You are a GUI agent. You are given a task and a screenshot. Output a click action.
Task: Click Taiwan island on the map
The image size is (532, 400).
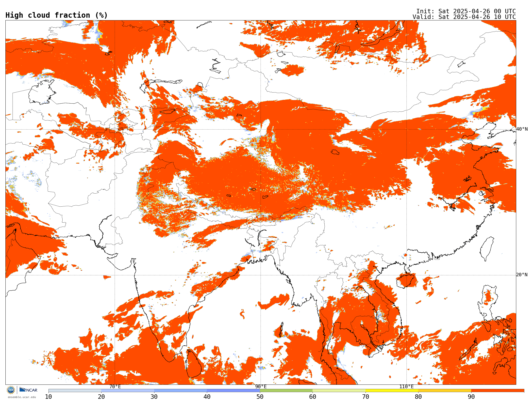487,248
